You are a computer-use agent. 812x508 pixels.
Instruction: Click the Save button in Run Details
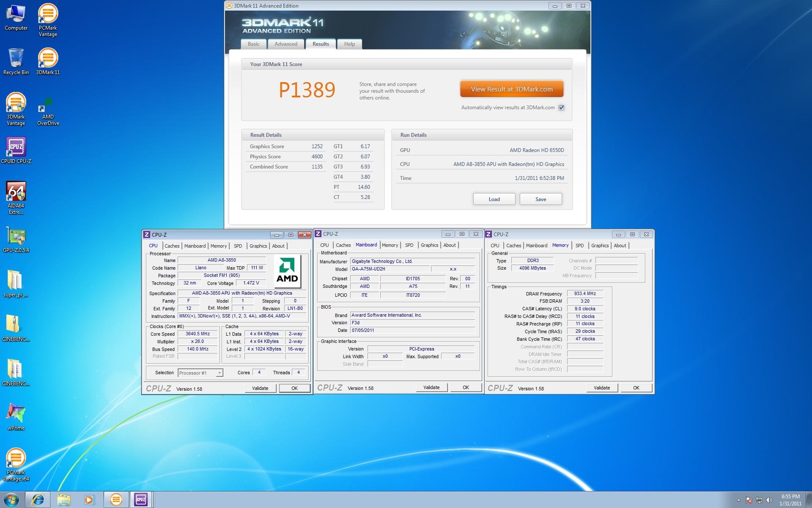click(540, 199)
